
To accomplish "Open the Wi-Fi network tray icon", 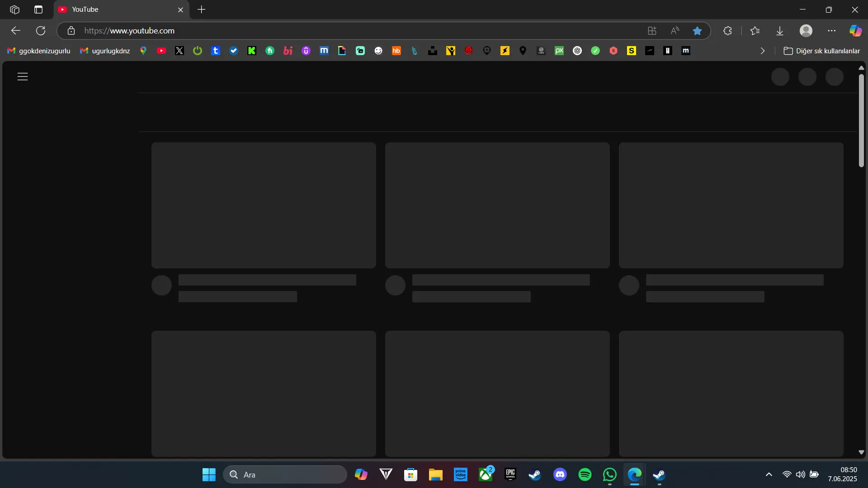I will click(787, 474).
